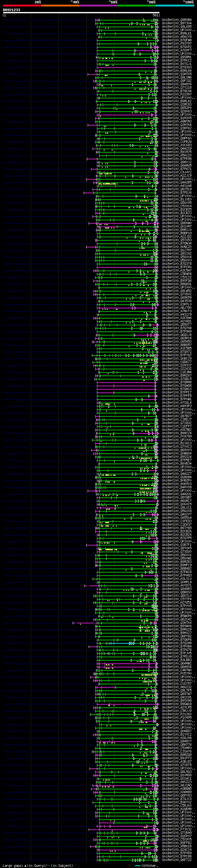Select the UniRef100_P21997 label

point(176,94)
